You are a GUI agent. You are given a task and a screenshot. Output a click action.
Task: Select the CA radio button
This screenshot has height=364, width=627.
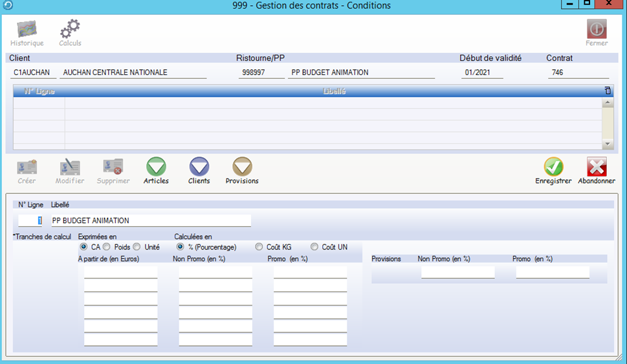(x=83, y=247)
